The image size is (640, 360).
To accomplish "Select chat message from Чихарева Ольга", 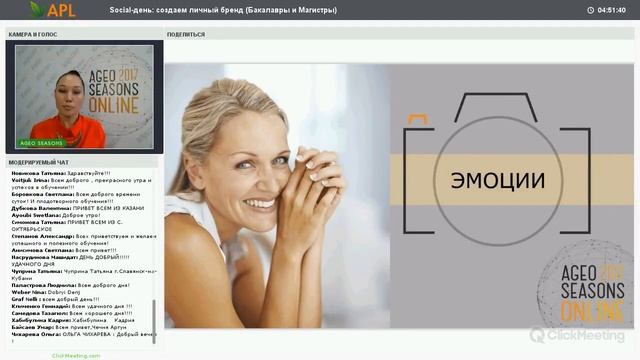I will tap(84, 337).
